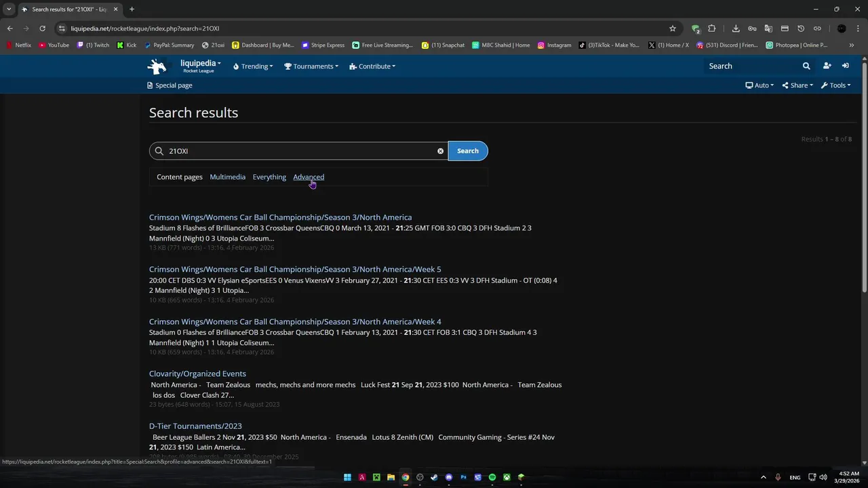Expand the Trending dropdown

(x=253, y=66)
